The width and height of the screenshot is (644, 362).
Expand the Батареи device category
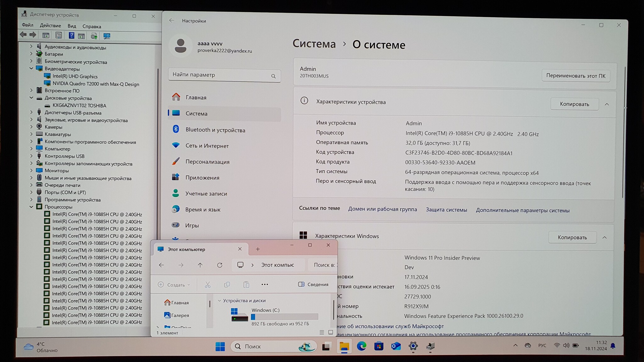(x=31, y=54)
